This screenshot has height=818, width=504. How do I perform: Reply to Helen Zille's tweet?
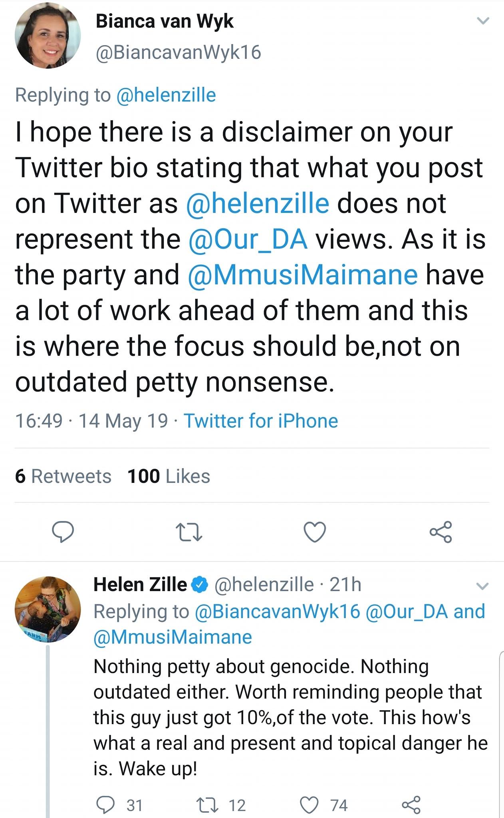(105, 805)
